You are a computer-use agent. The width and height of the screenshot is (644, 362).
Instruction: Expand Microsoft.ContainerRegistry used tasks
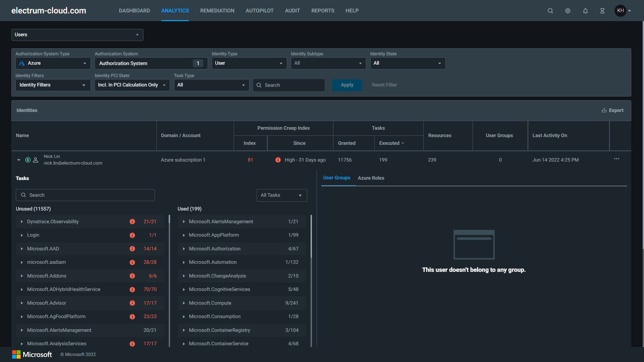tap(184, 330)
